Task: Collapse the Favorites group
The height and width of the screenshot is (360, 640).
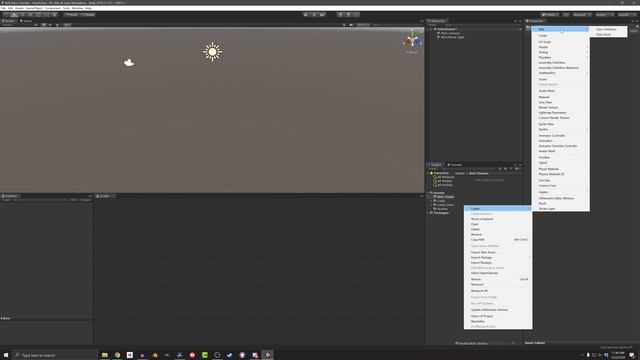Action: (x=429, y=173)
